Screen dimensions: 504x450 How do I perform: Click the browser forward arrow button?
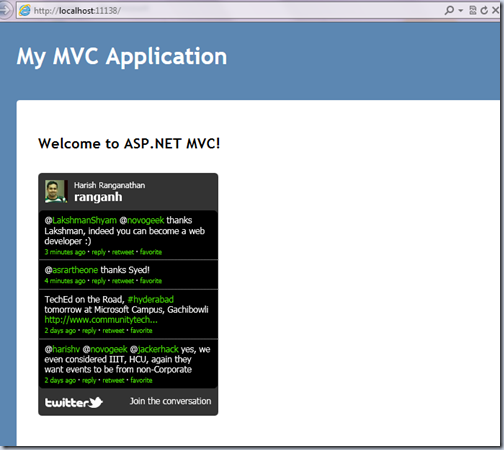point(5,10)
